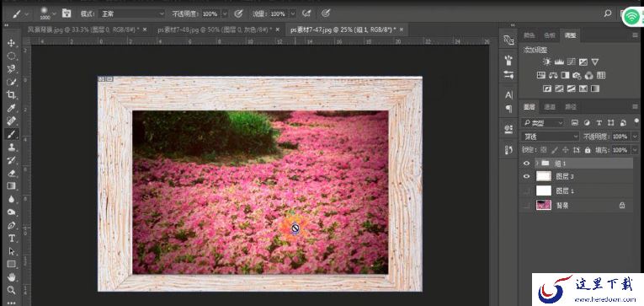This screenshot has width=644, height=306.
Task: Add a Color Balance adjustment
Action: (x=553, y=75)
